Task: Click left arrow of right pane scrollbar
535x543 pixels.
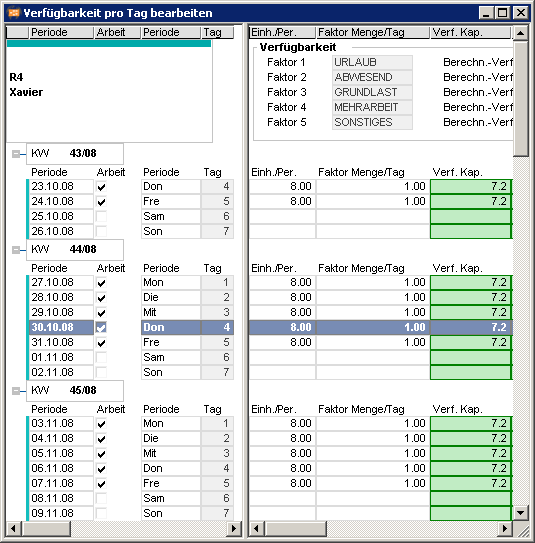Action: [256, 528]
